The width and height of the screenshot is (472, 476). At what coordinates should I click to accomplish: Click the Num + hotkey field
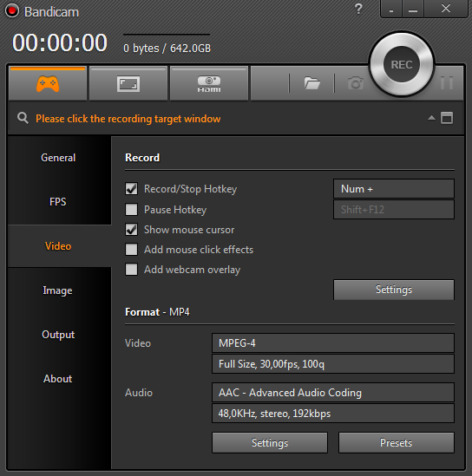tap(394, 189)
